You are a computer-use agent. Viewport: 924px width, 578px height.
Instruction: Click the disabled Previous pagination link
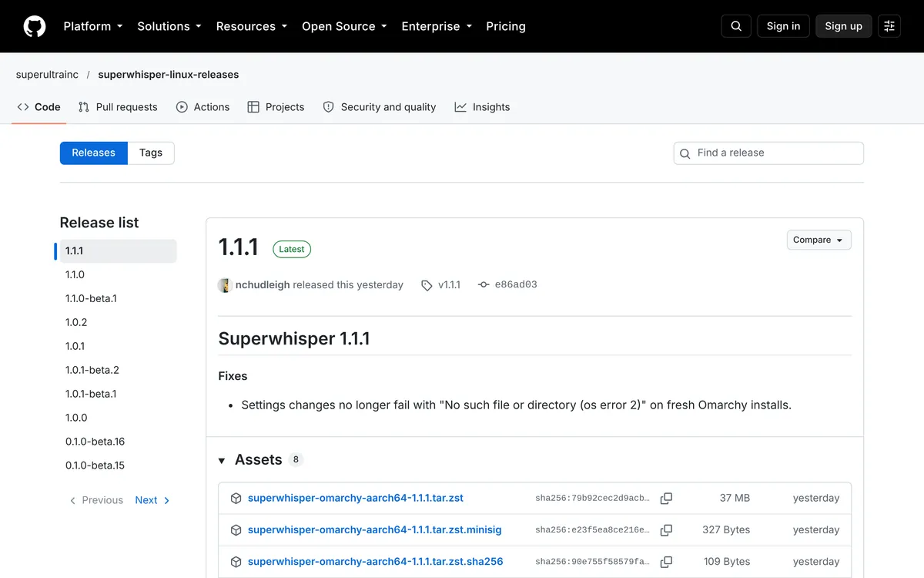tap(96, 500)
